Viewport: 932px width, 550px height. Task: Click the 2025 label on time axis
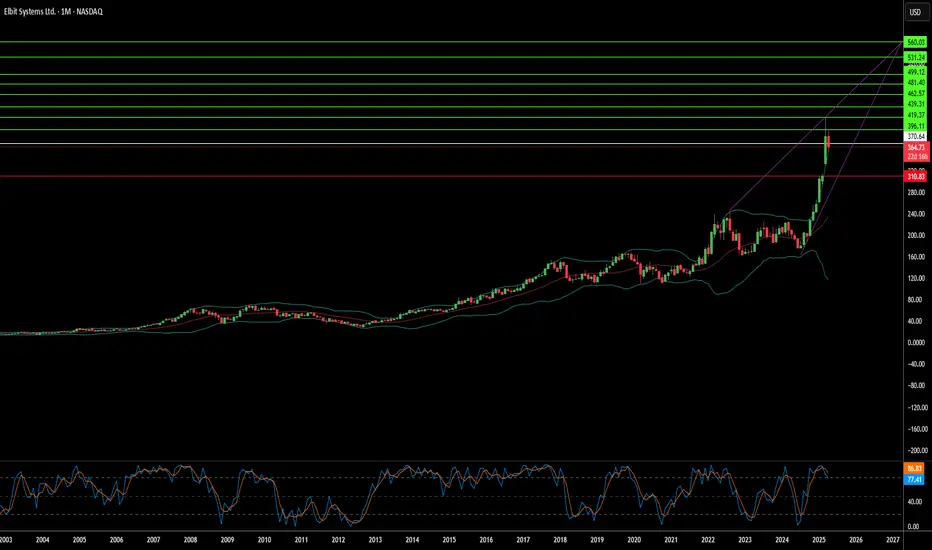[818, 540]
